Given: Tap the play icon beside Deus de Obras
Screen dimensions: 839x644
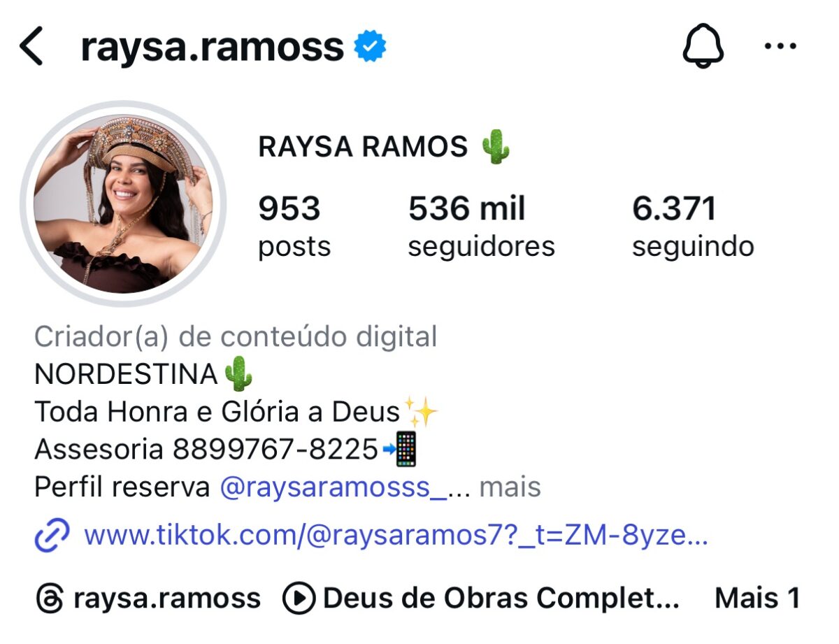Looking at the screenshot, I should (299, 599).
